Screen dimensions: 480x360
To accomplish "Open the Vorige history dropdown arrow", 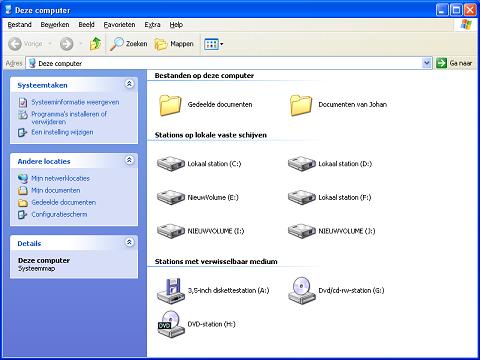I will [50, 44].
